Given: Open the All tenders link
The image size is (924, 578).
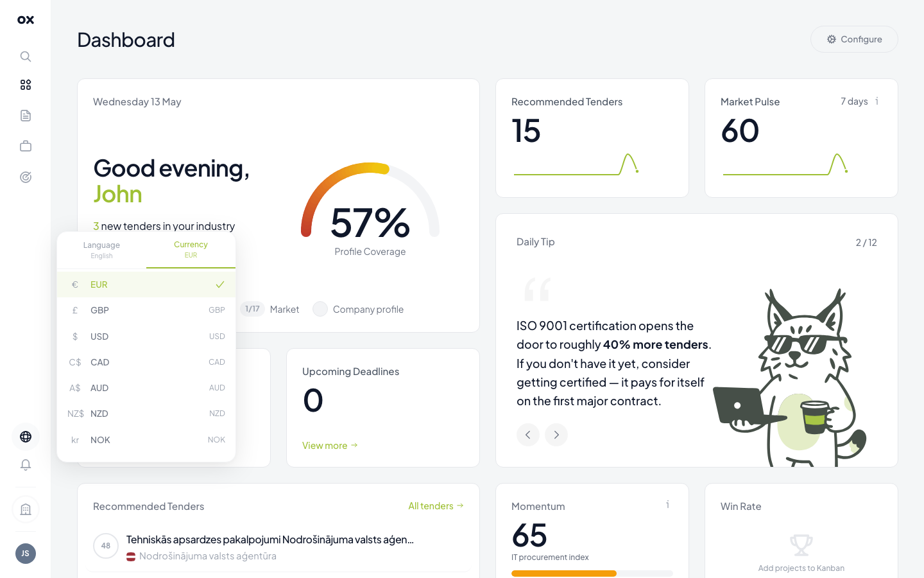Looking at the screenshot, I should tap(436, 506).
